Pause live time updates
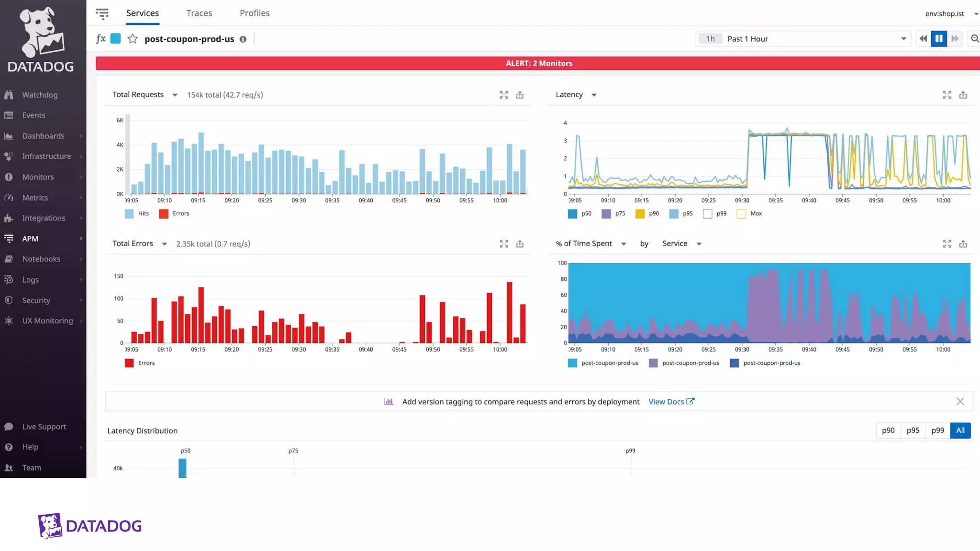 pos(939,39)
